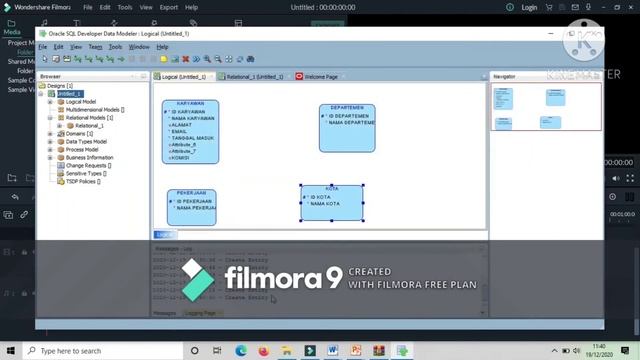
Task: Open Data Modeler Window menu
Action: (x=139, y=47)
